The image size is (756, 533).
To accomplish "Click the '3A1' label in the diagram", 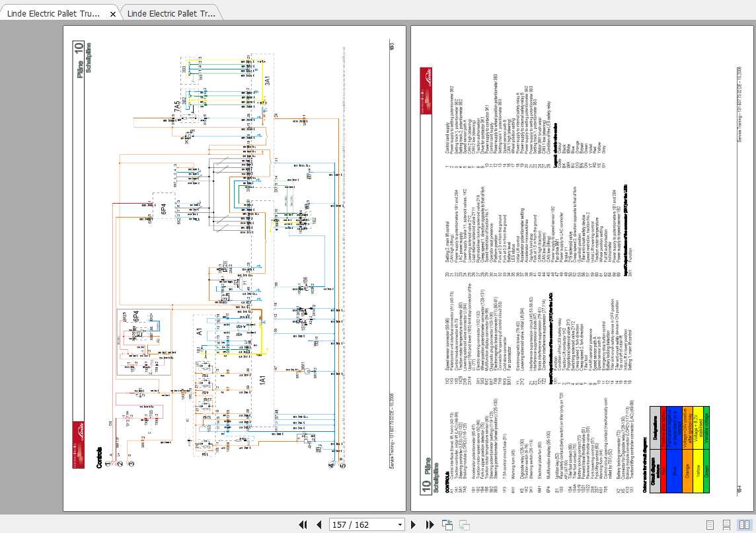I will click(x=266, y=80).
